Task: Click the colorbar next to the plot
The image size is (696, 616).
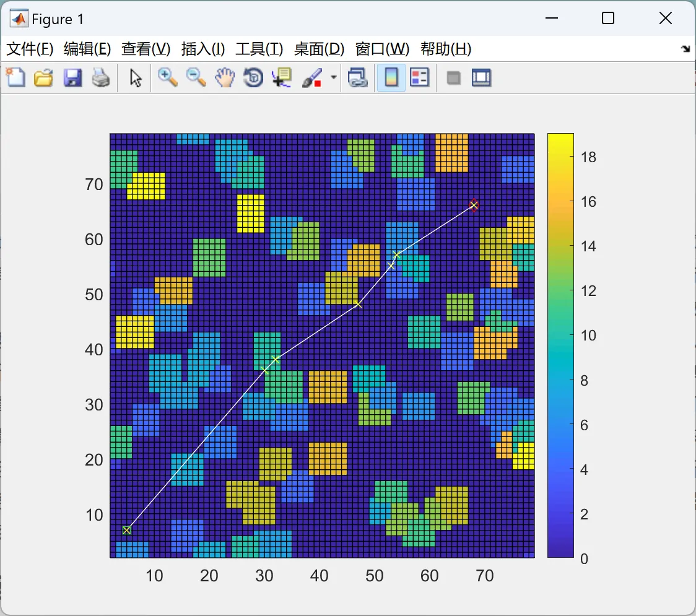Action: (x=560, y=345)
